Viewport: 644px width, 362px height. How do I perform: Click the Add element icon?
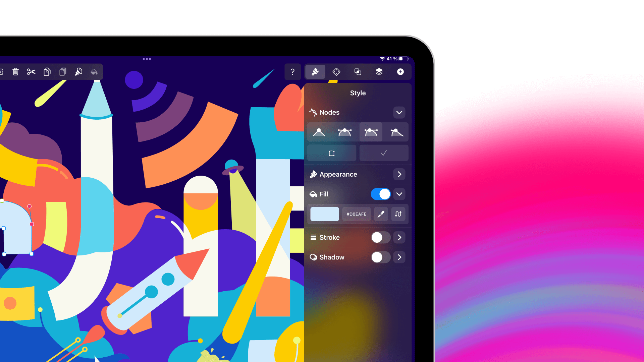click(x=400, y=72)
